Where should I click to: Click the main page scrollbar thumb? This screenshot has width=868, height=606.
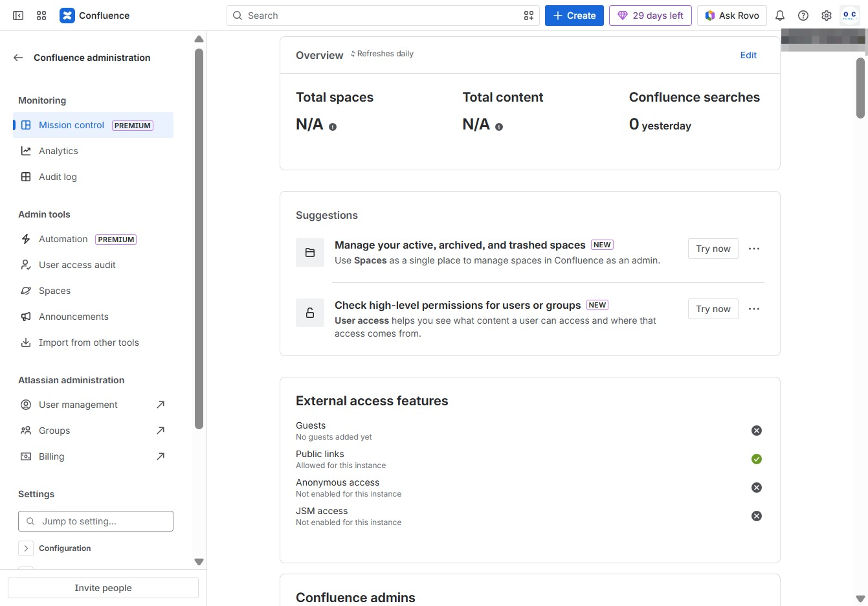pyautogui.click(x=860, y=88)
